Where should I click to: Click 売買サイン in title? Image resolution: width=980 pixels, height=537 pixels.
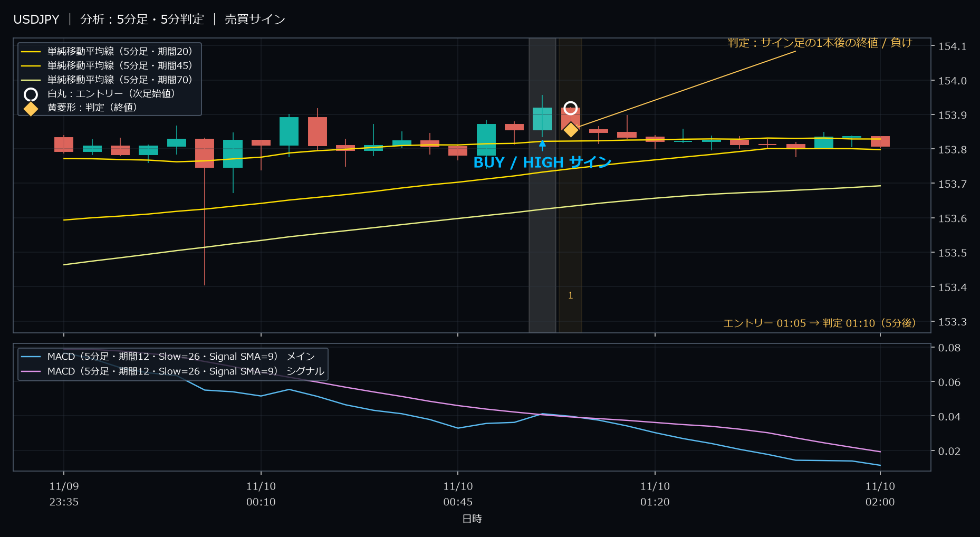pyautogui.click(x=255, y=20)
